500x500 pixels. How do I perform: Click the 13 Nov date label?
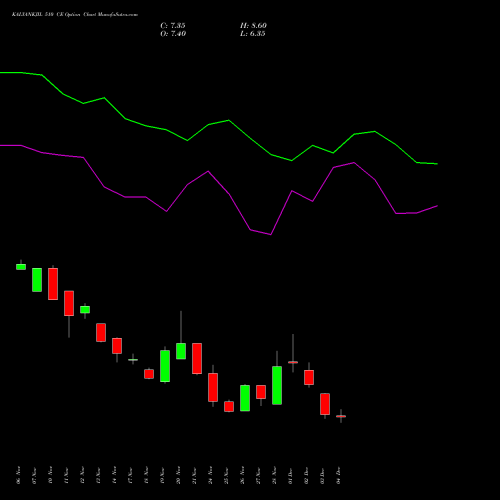click(x=98, y=475)
